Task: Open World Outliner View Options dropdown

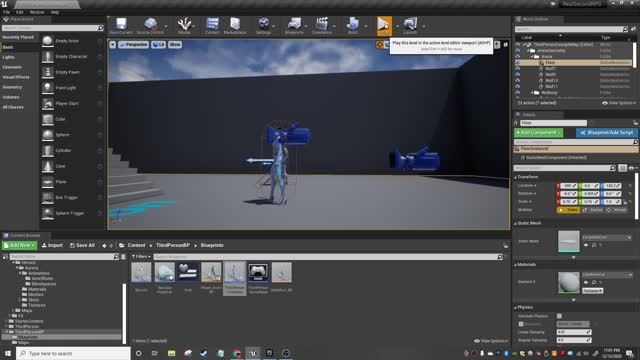Action: click(x=619, y=103)
